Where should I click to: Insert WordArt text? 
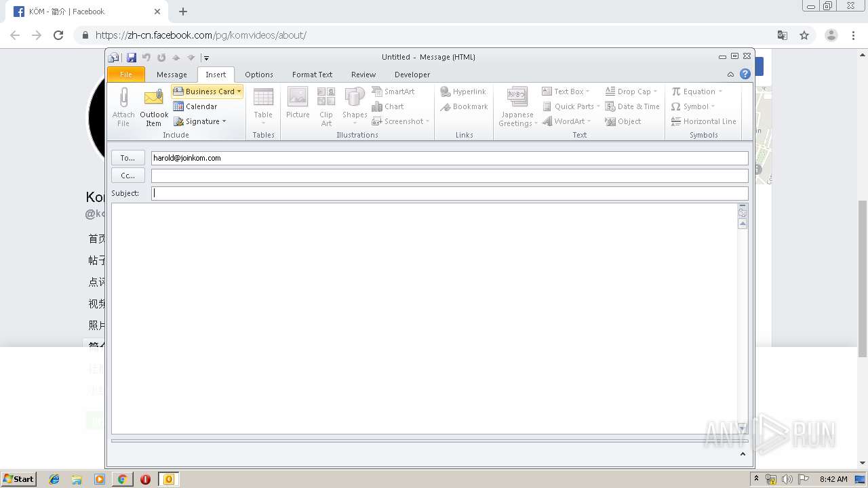(567, 121)
